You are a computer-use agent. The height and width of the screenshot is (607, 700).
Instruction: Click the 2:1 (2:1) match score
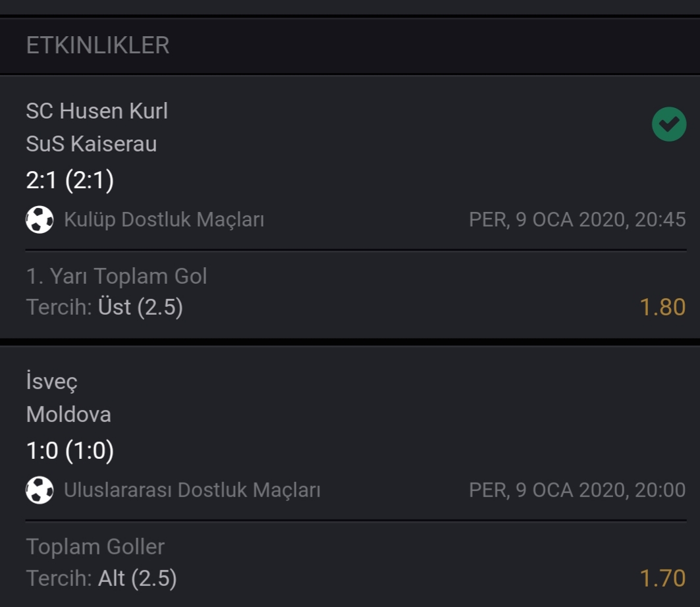tap(70, 180)
